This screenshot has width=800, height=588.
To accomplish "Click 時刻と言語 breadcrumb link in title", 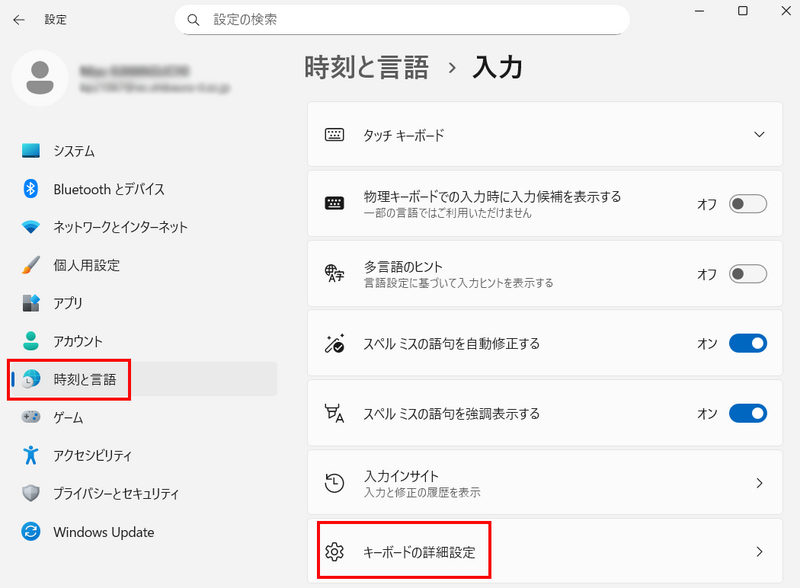I will click(366, 67).
